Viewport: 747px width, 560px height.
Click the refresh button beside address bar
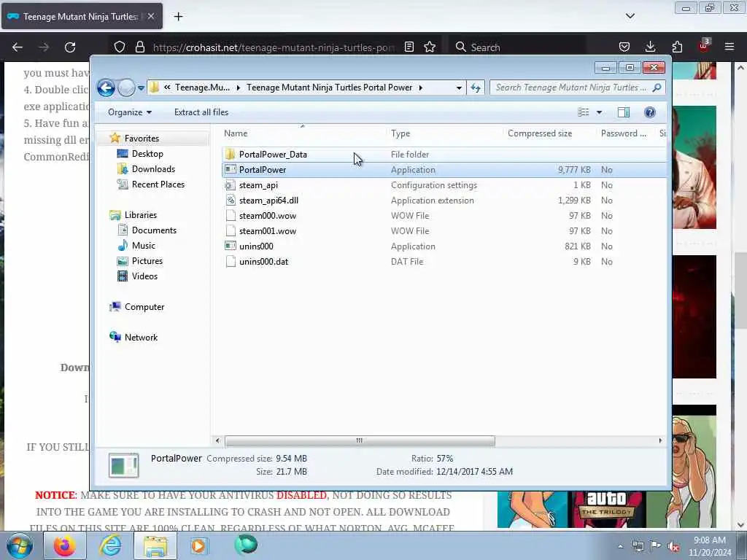pyautogui.click(x=476, y=87)
